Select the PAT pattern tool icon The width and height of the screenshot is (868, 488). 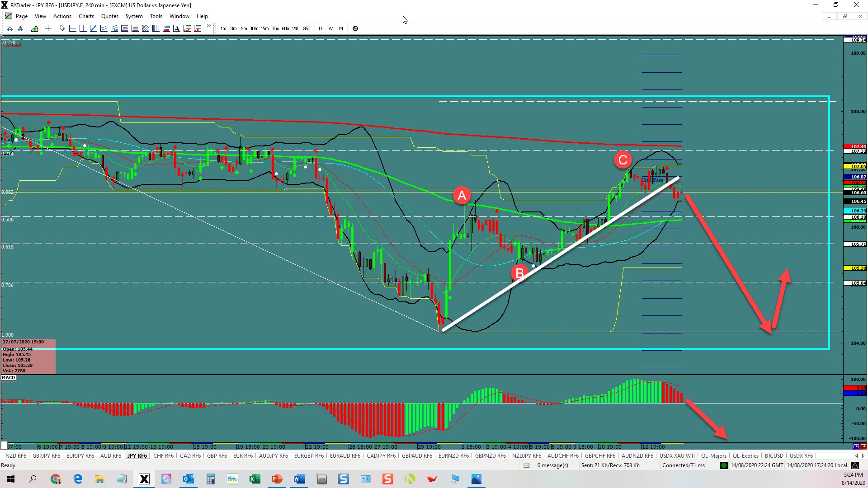point(187,28)
